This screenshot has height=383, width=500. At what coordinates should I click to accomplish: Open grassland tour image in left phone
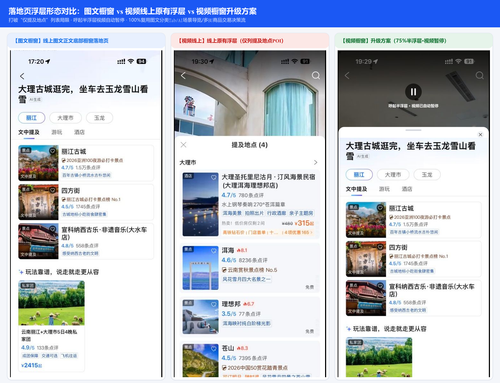click(51, 303)
